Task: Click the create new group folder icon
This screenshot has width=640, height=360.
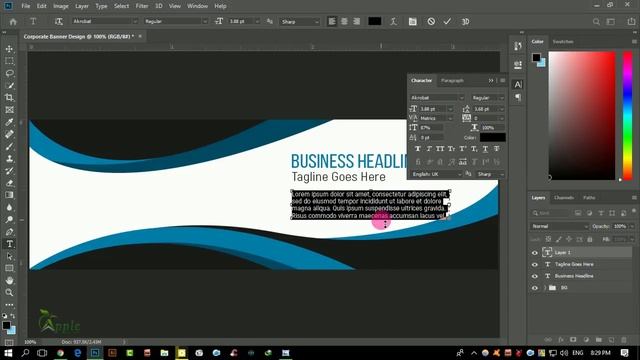Action: [598, 340]
